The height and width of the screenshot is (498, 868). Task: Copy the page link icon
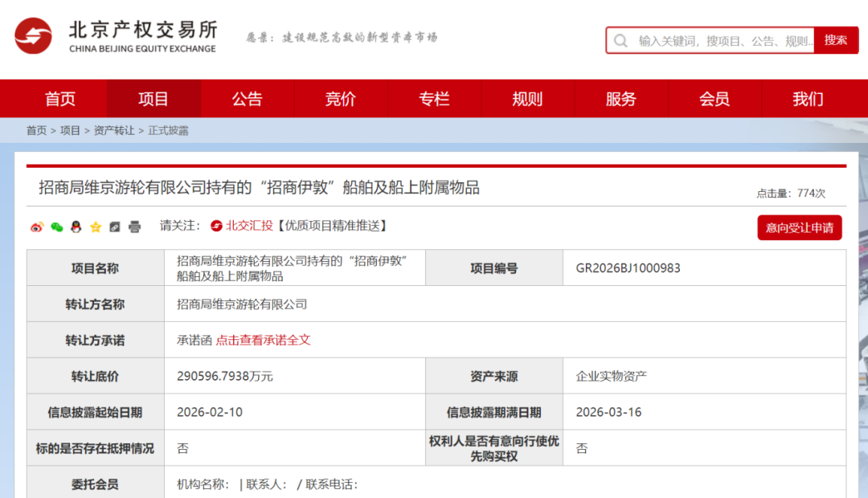pyautogui.click(x=115, y=227)
